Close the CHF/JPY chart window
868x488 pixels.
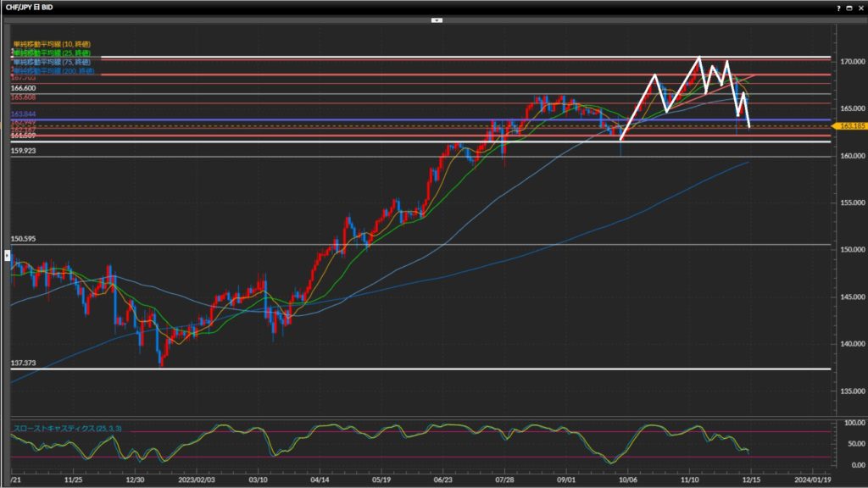click(860, 7)
